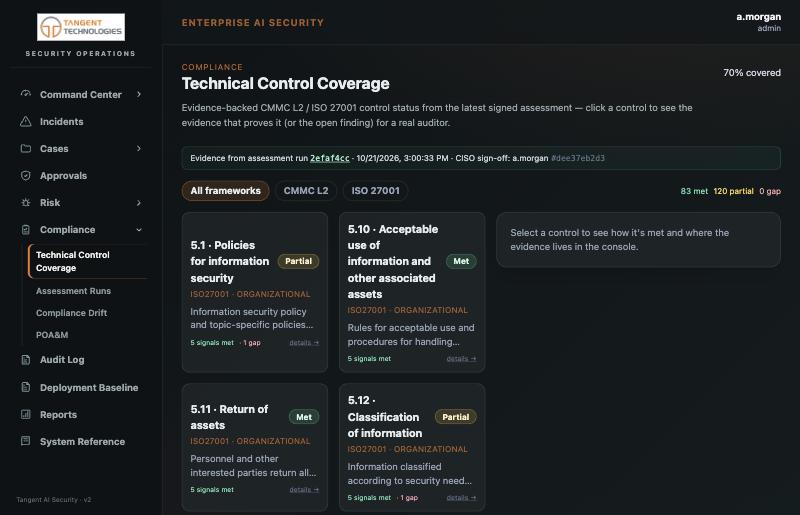Click the System Reference book icon
Screen dimensions: 800x515
pyautogui.click(x=26, y=441)
